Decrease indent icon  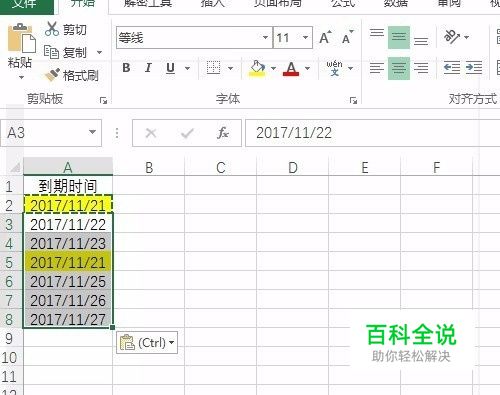coord(452,68)
